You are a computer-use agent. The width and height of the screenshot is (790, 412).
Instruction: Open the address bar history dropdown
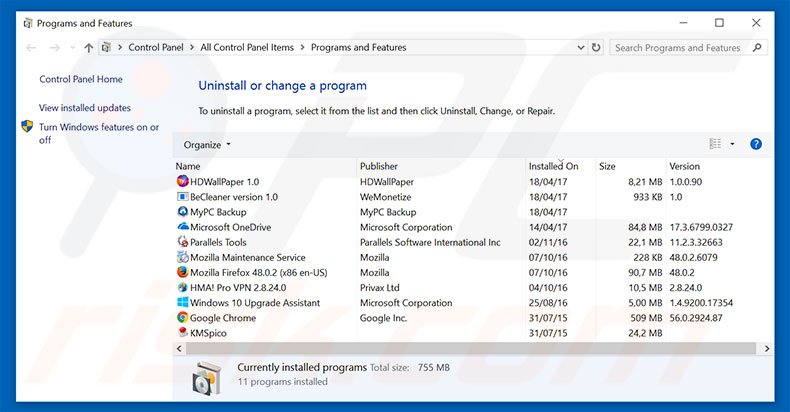point(581,47)
